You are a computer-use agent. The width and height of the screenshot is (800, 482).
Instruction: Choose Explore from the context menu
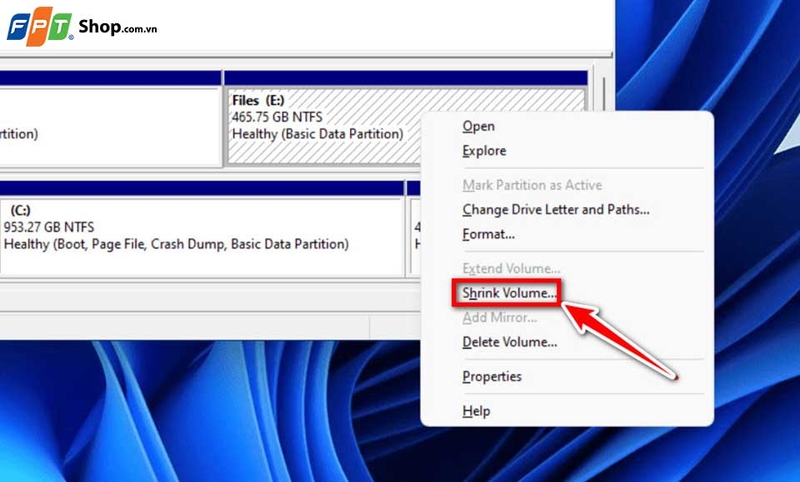(484, 151)
